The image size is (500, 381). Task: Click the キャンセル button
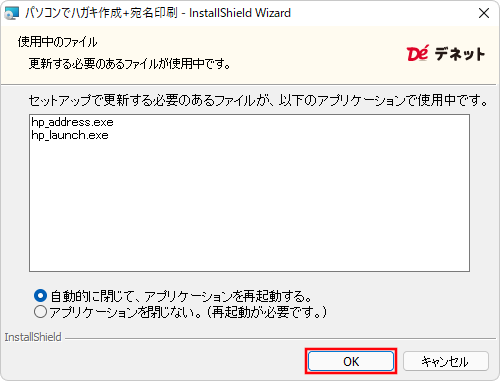[x=446, y=361]
